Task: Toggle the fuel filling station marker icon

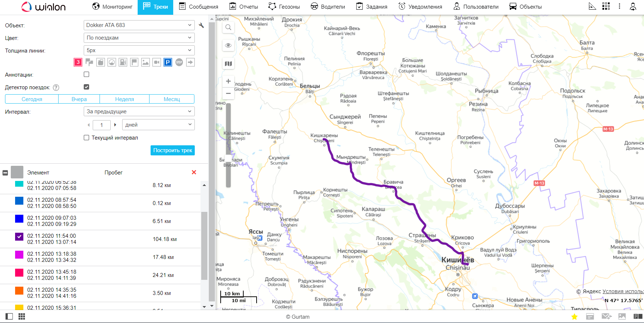Action: (x=123, y=62)
